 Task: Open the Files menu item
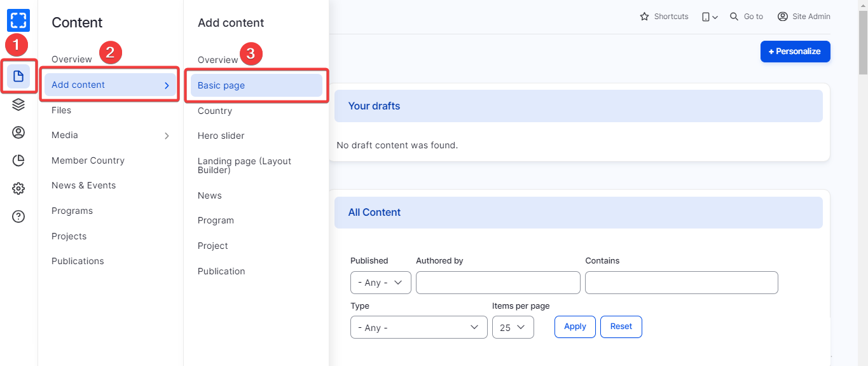tap(62, 110)
